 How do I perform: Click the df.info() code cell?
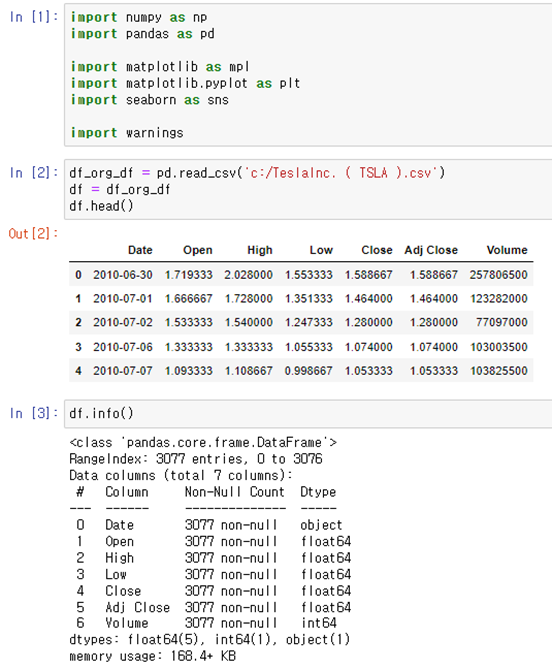(308, 414)
